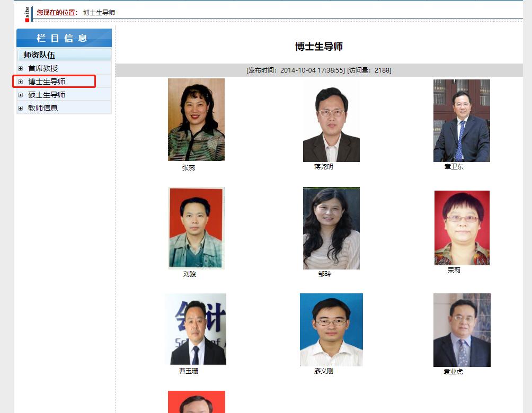The height and width of the screenshot is (413, 532).
Task: Click the photo of 邹玲
Action: pyautogui.click(x=331, y=228)
